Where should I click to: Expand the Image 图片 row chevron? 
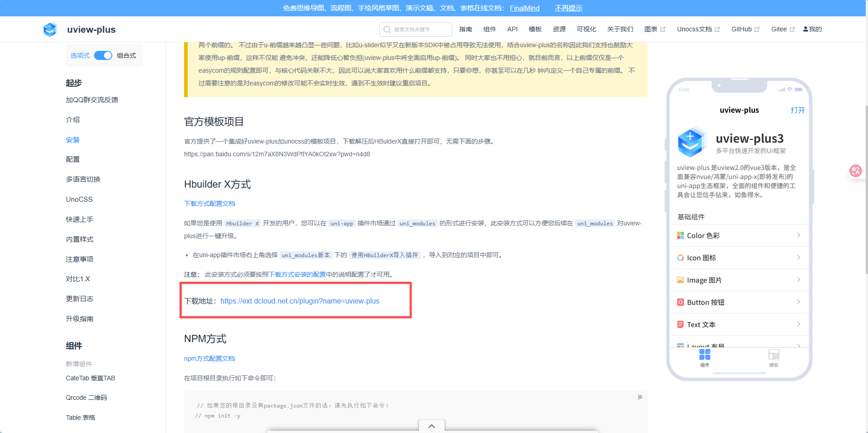click(x=798, y=280)
